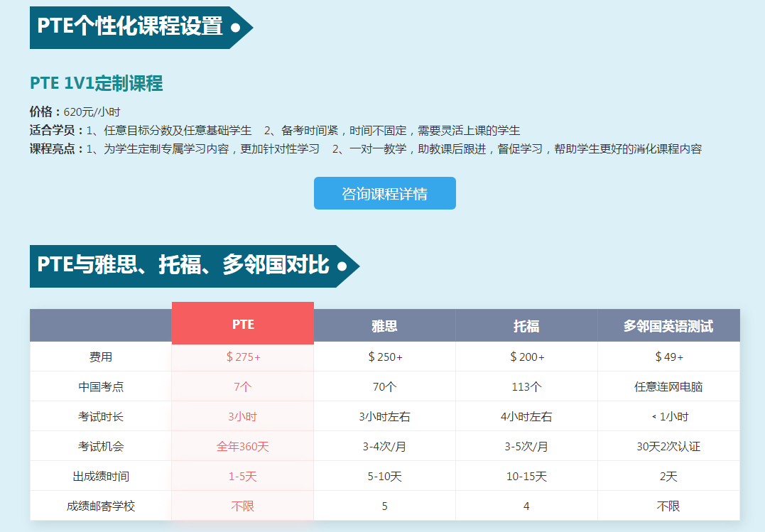
Task: Select the PTE个性化课程设置 section heading
Action: (141, 27)
